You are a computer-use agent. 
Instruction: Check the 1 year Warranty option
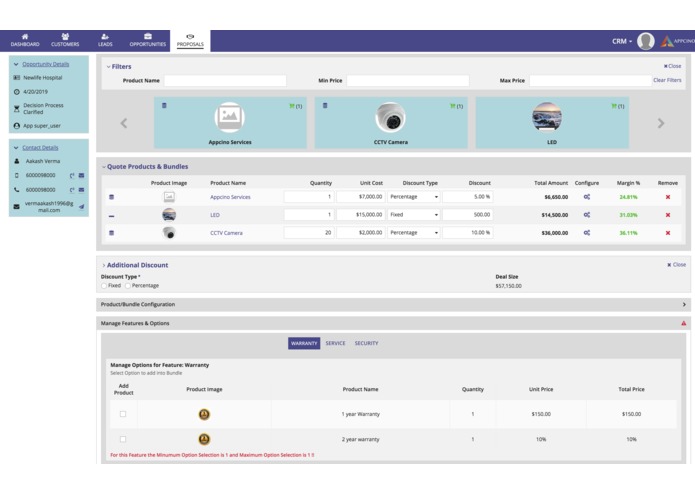pos(123,414)
